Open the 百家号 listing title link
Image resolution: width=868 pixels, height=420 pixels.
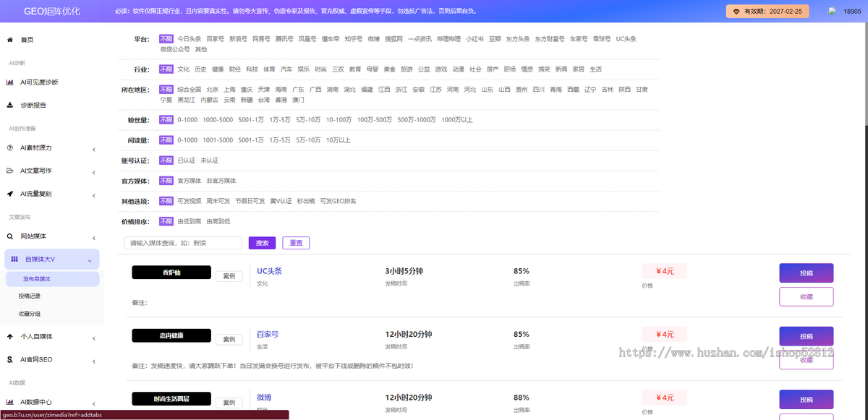click(268, 334)
